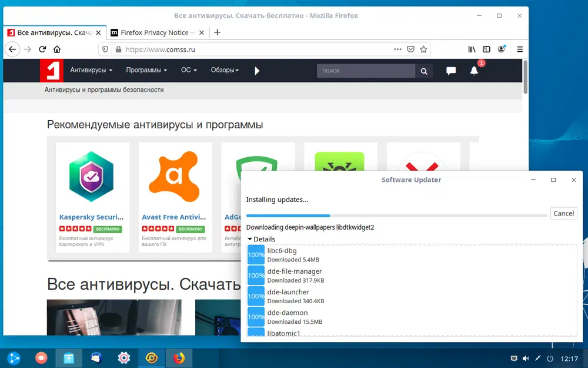
Task: Click the Firefox forward arrow
Action: pyautogui.click(x=28, y=49)
